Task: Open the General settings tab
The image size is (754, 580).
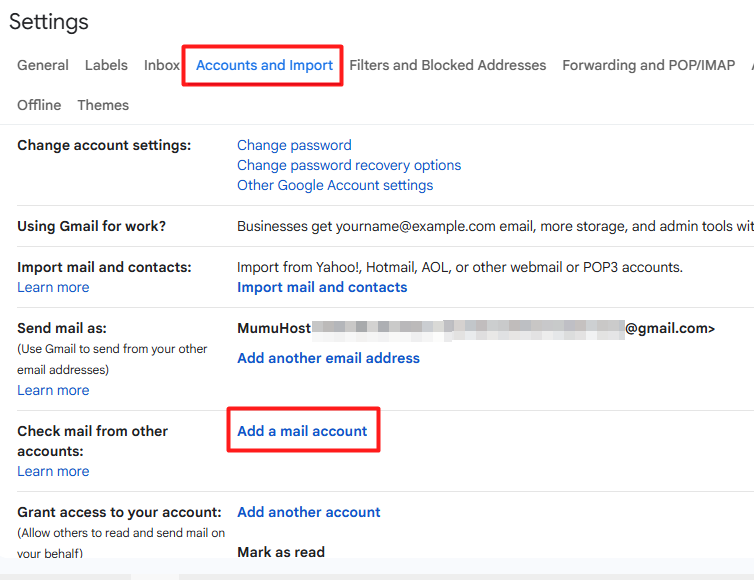Action: (x=43, y=65)
